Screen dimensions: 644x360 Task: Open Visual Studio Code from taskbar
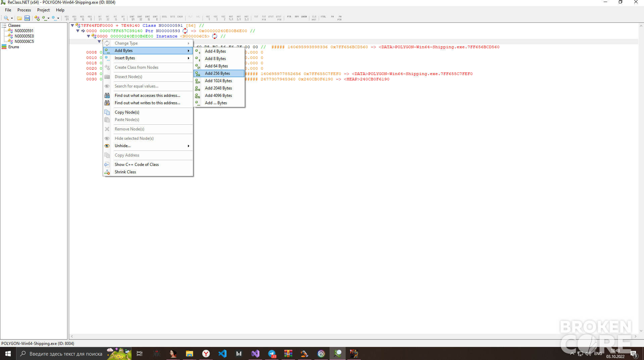(x=222, y=354)
